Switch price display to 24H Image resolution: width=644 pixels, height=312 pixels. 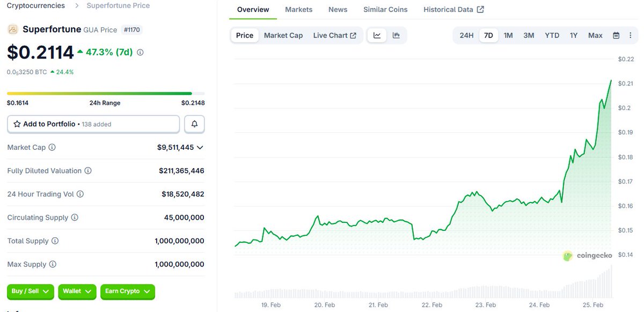click(466, 34)
